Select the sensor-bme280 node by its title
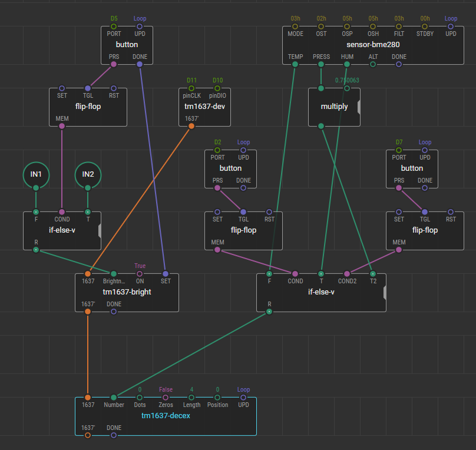The width and height of the screenshot is (476, 450). click(373, 45)
